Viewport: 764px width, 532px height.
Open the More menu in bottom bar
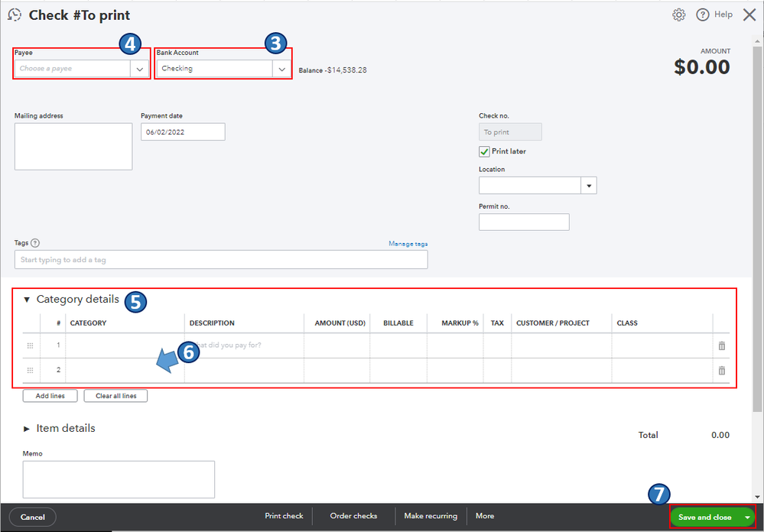pos(485,516)
